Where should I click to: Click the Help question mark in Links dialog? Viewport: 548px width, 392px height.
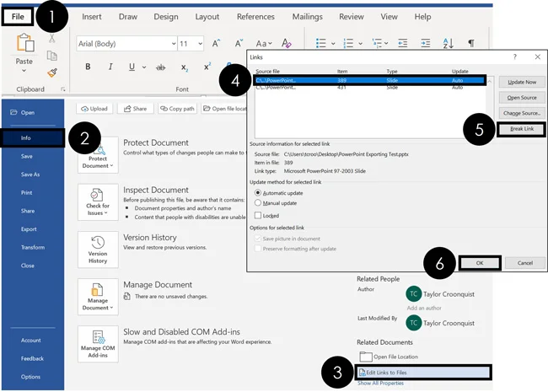pyautogui.click(x=515, y=56)
